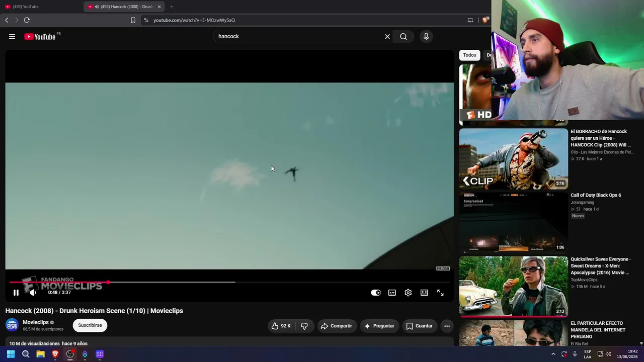Open the clock and date panel
The image size is (644, 362).
627,354
